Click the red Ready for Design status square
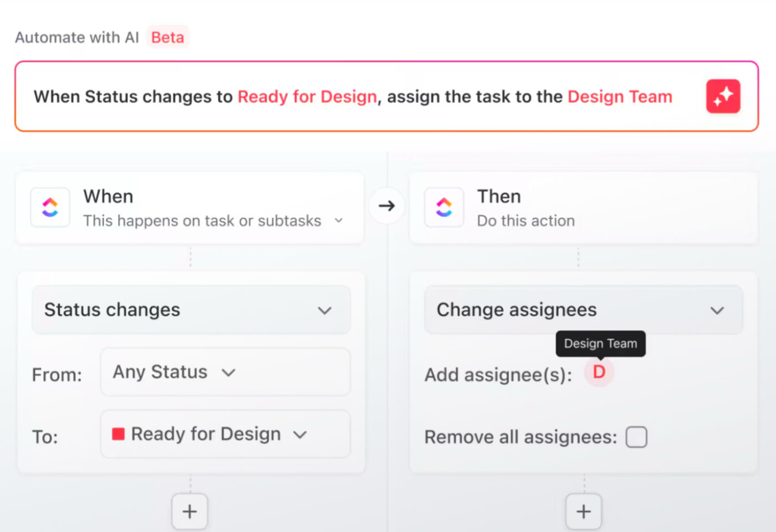The width and height of the screenshot is (776, 532). tap(118, 434)
